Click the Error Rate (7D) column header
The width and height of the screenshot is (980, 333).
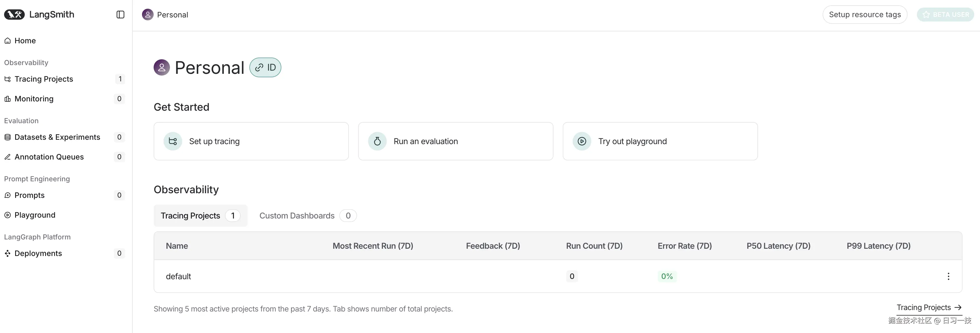pyautogui.click(x=685, y=246)
